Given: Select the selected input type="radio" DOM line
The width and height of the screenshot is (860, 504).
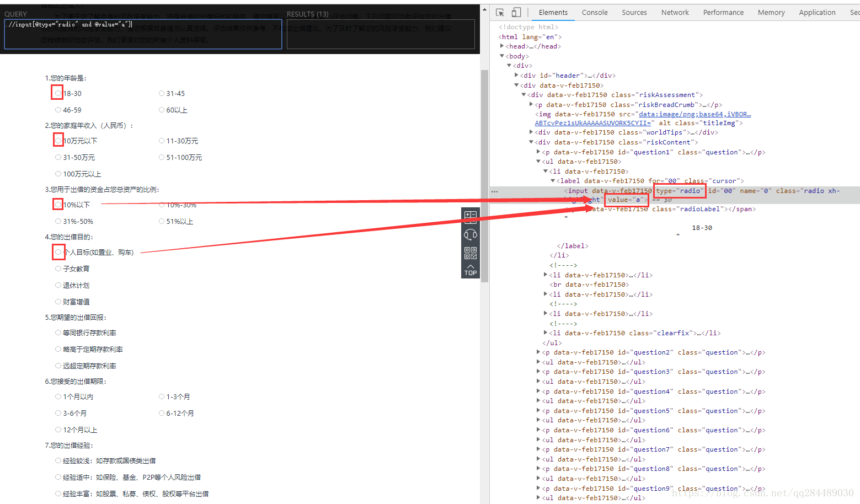Looking at the screenshot, I should [x=675, y=195].
